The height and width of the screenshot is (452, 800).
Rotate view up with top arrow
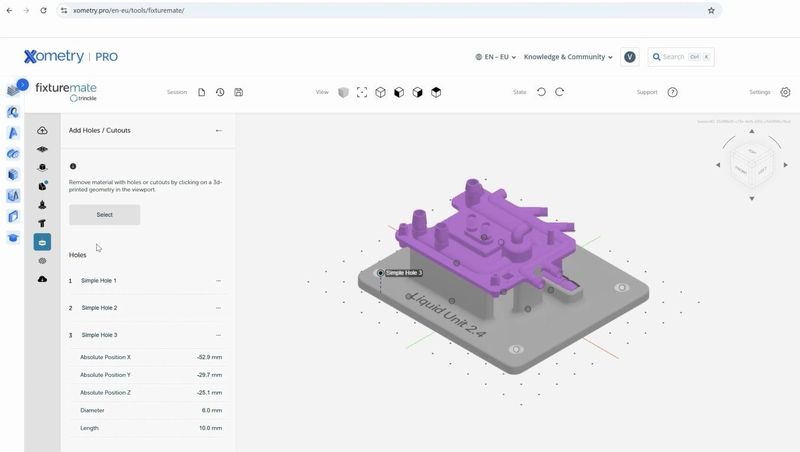[752, 132]
